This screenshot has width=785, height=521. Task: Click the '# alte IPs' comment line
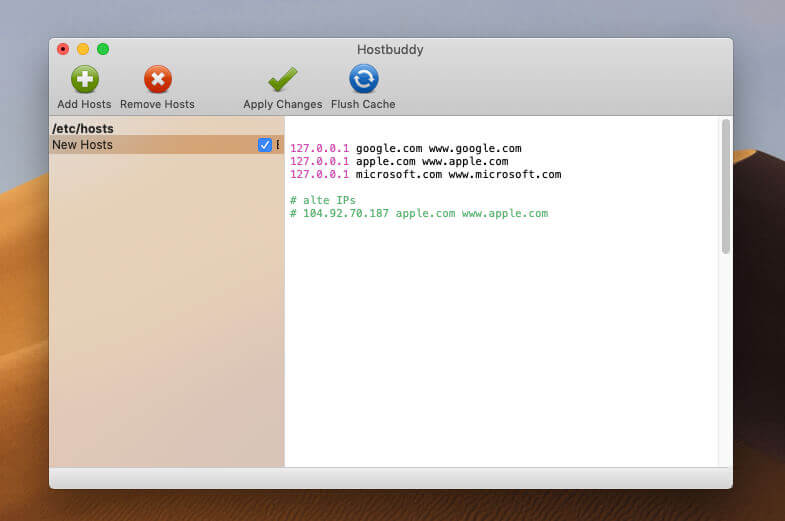tap(323, 200)
